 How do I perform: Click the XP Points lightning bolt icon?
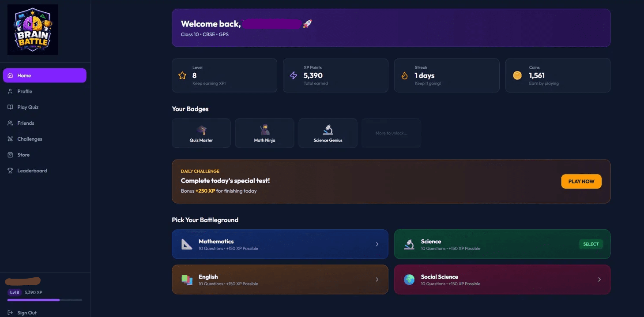[294, 75]
